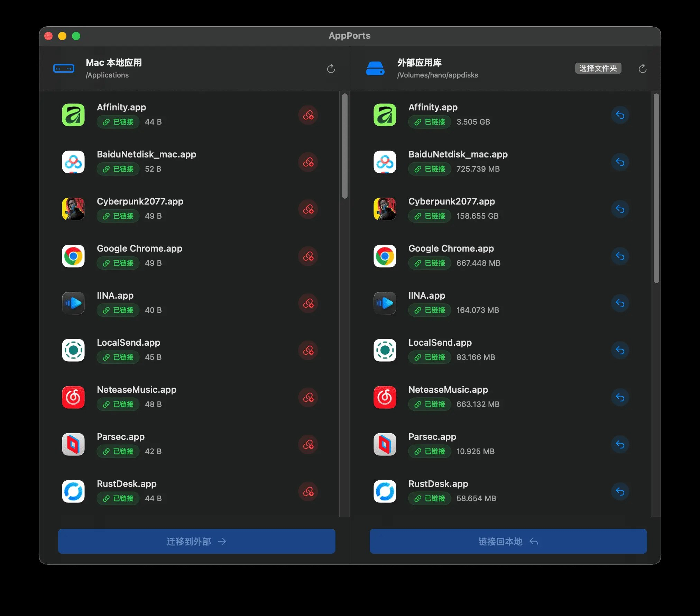Click the Google Chrome icon in external library

(385, 256)
